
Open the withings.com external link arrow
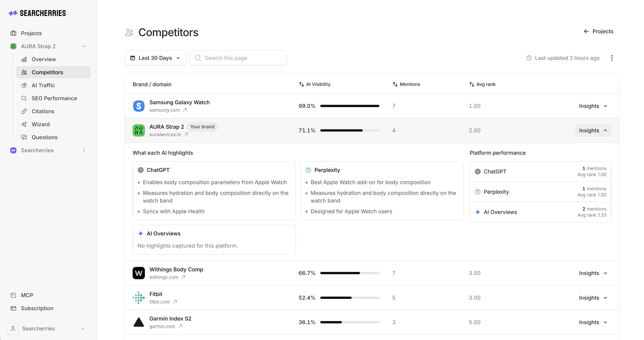(x=183, y=277)
